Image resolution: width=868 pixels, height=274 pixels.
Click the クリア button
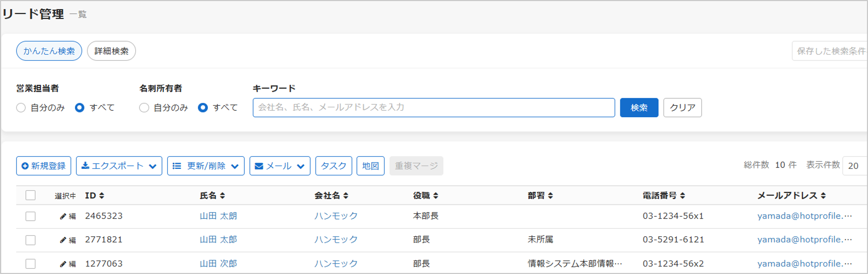[x=683, y=108]
